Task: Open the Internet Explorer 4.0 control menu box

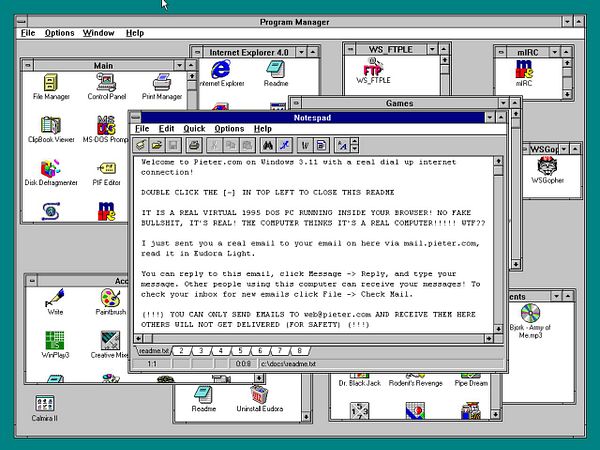Action: (x=197, y=52)
